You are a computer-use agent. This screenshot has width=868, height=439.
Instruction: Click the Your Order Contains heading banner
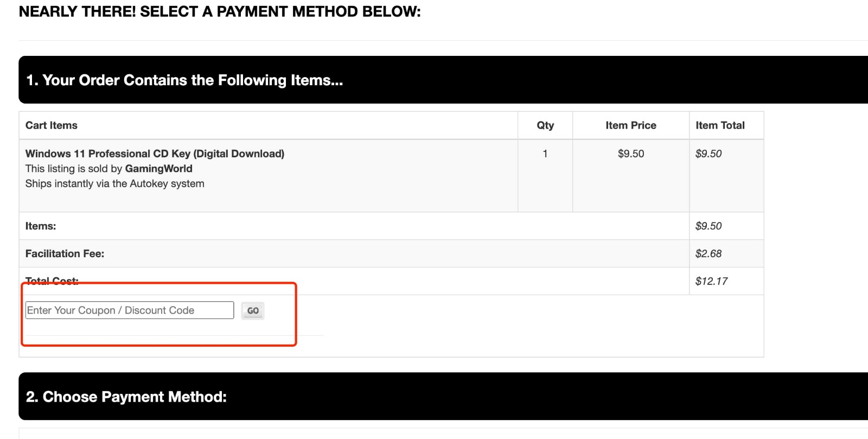(x=185, y=80)
